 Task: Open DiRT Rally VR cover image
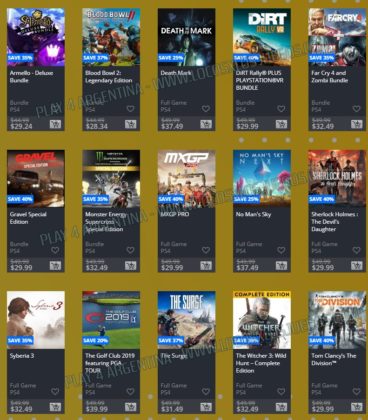pos(262,37)
